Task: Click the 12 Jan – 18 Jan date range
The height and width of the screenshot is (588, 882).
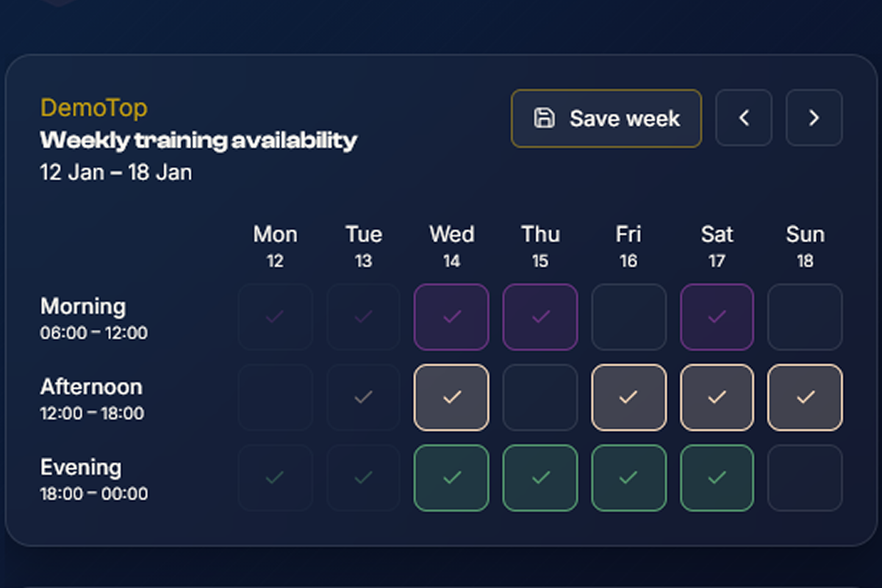Action: click(115, 172)
